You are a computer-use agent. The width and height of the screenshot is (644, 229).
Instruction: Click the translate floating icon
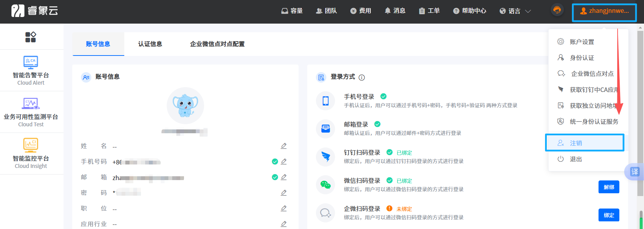pos(635,172)
